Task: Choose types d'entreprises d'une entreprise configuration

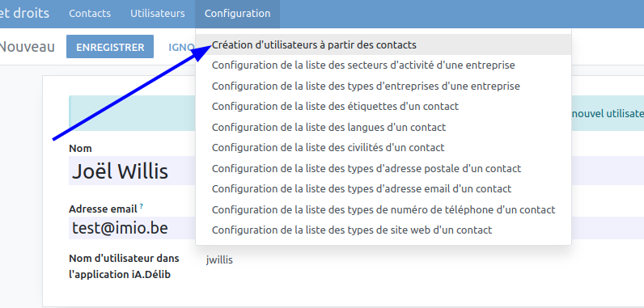Action: 383,86
